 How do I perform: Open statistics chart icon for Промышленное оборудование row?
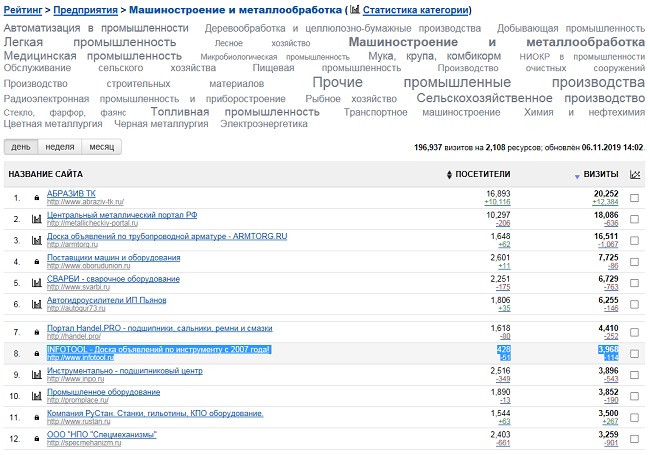point(37,396)
